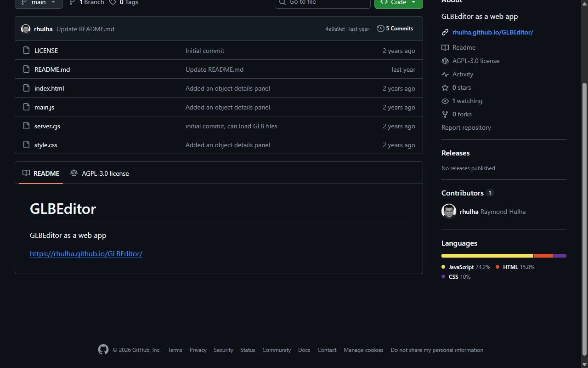Switch to the README tab

pyautogui.click(x=41, y=173)
